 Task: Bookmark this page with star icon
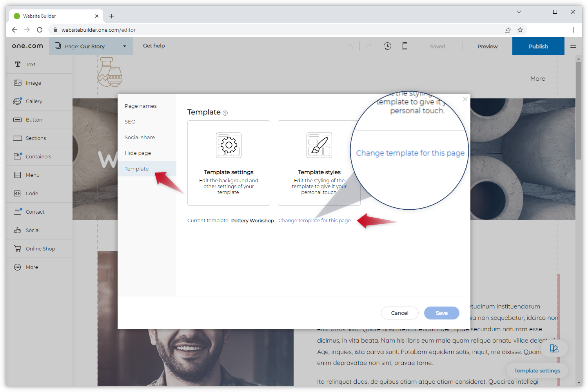click(520, 30)
